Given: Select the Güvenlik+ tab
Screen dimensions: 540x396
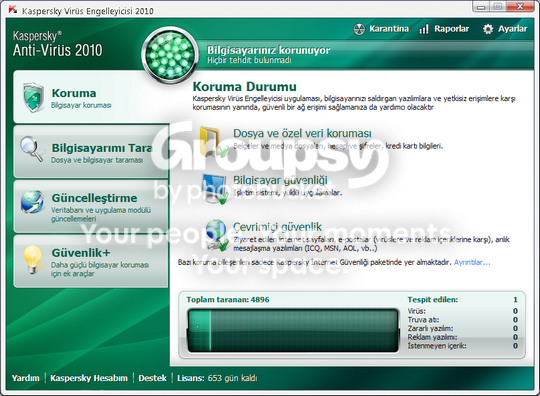Looking at the screenshot, I should (91, 261).
